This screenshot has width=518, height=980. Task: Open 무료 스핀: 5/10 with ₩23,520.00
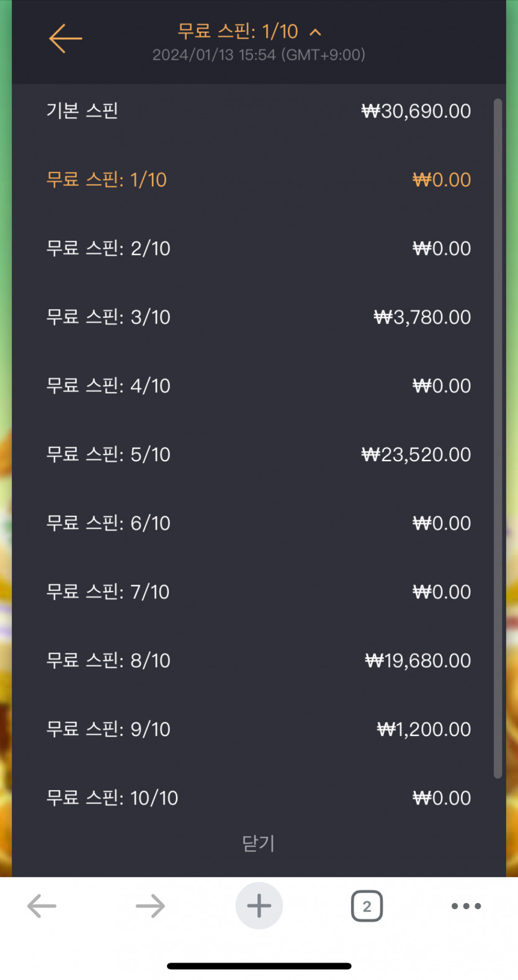[x=259, y=454]
